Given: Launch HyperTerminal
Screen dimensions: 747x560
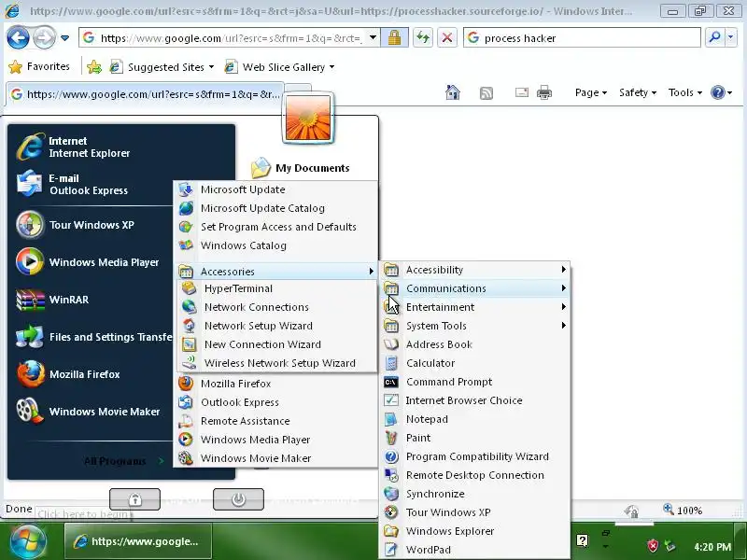Looking at the screenshot, I should 277,288.
